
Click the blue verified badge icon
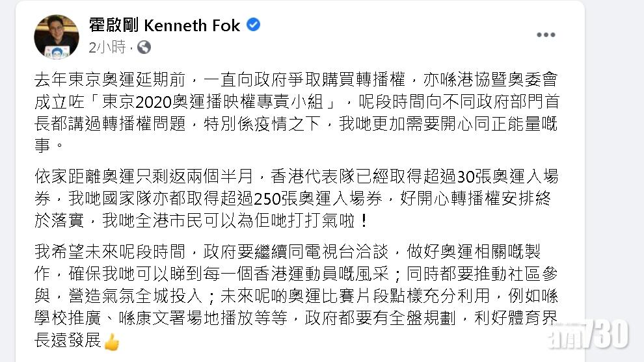point(254,25)
